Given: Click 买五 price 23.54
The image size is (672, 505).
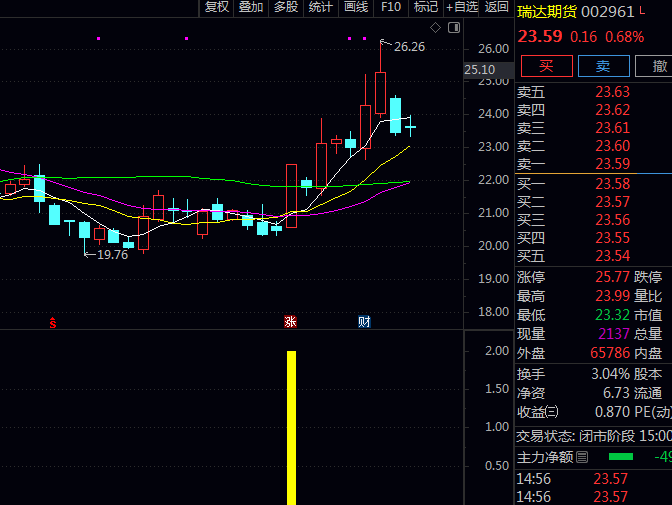Looking at the screenshot, I should (612, 256).
